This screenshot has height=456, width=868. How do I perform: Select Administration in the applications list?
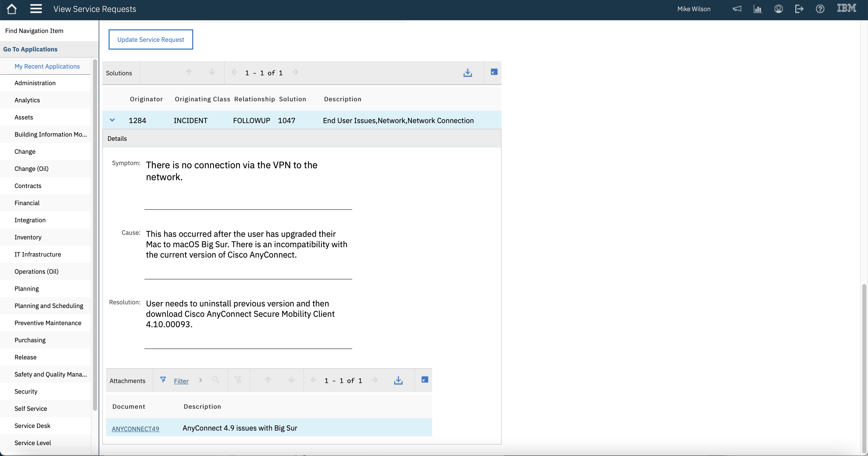pos(35,83)
